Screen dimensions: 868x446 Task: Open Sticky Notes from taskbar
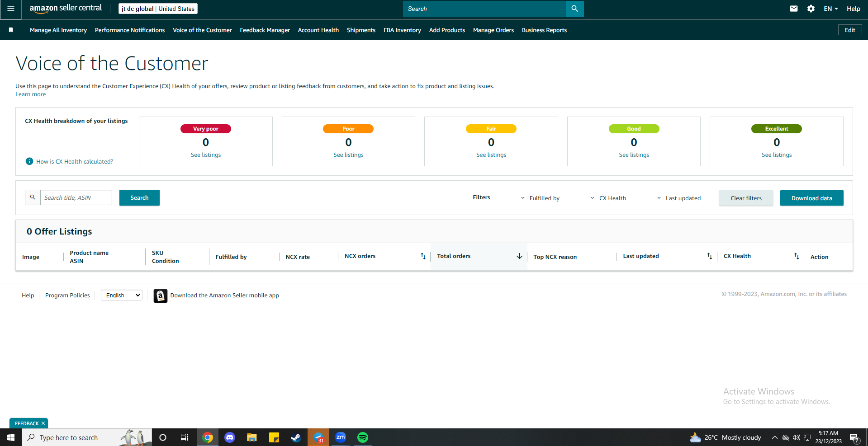click(x=274, y=437)
